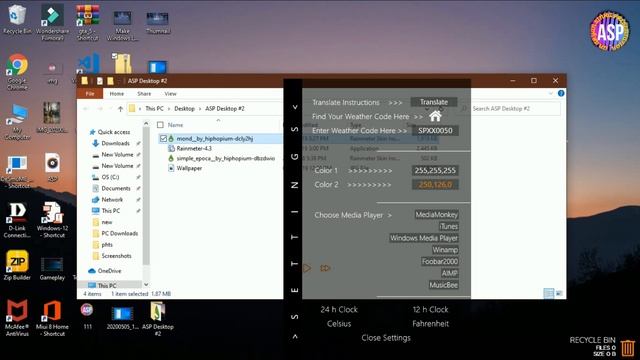Select 12 h Clock option
Image resolution: width=640 pixels, height=360 pixels.
tap(430, 309)
